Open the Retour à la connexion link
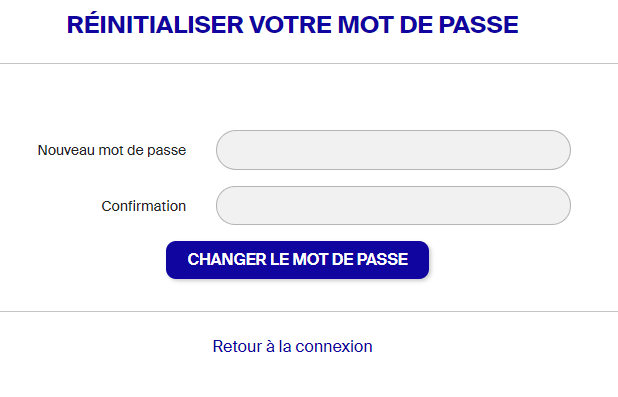The height and width of the screenshot is (397, 618). tap(292, 347)
